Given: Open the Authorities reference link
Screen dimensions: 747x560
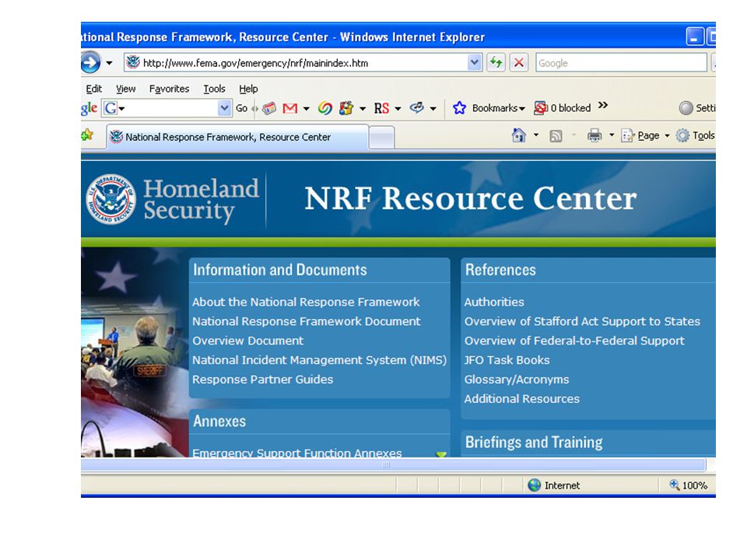Looking at the screenshot, I should coord(494,302).
